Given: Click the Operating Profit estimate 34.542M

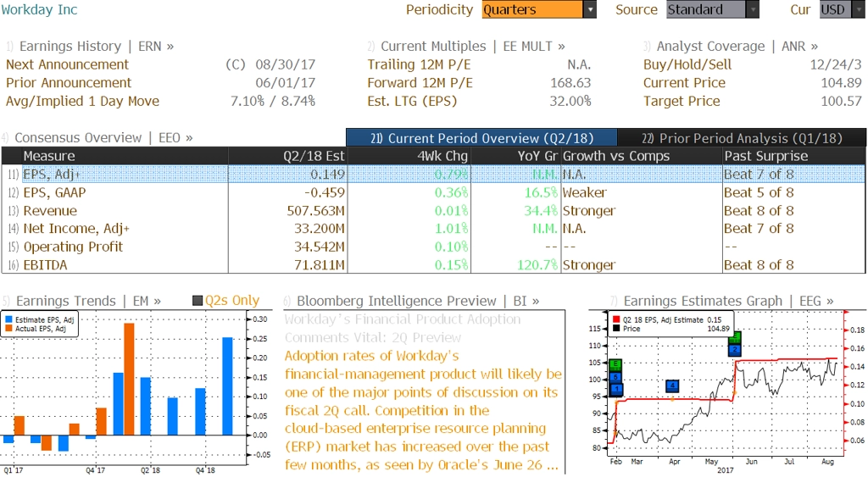Looking at the screenshot, I should click(x=320, y=247).
